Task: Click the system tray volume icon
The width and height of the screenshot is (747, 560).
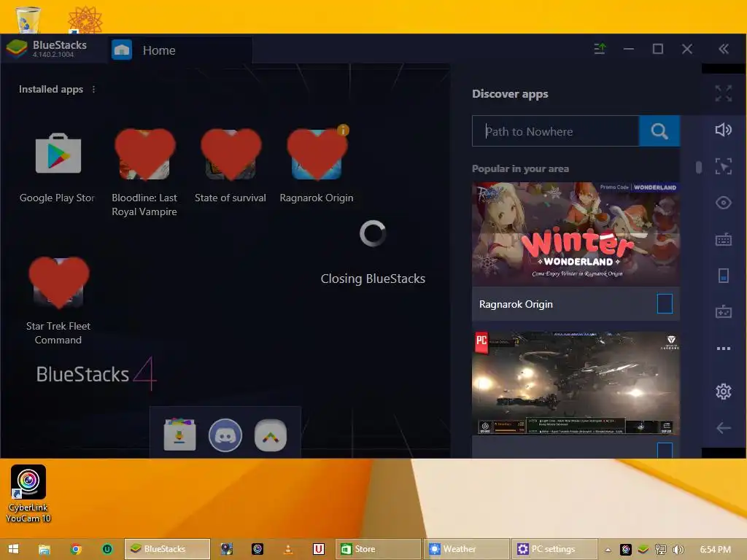Action: tap(678, 550)
